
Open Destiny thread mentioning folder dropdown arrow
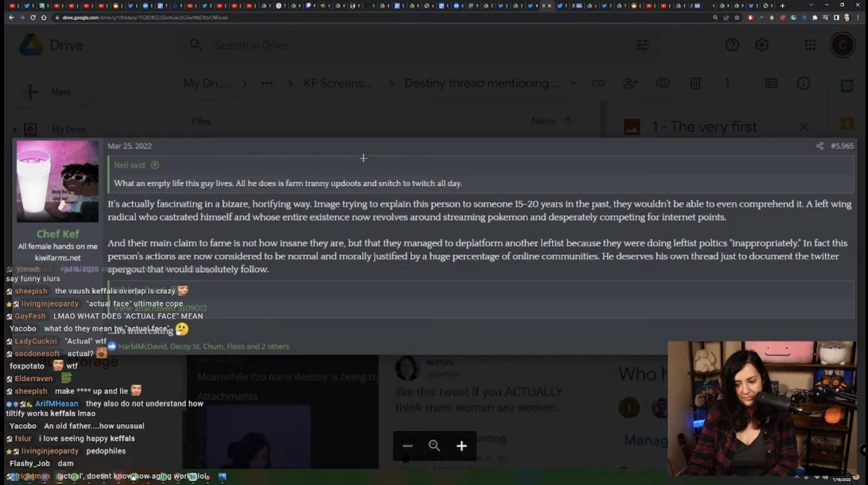pyautogui.click(x=573, y=83)
